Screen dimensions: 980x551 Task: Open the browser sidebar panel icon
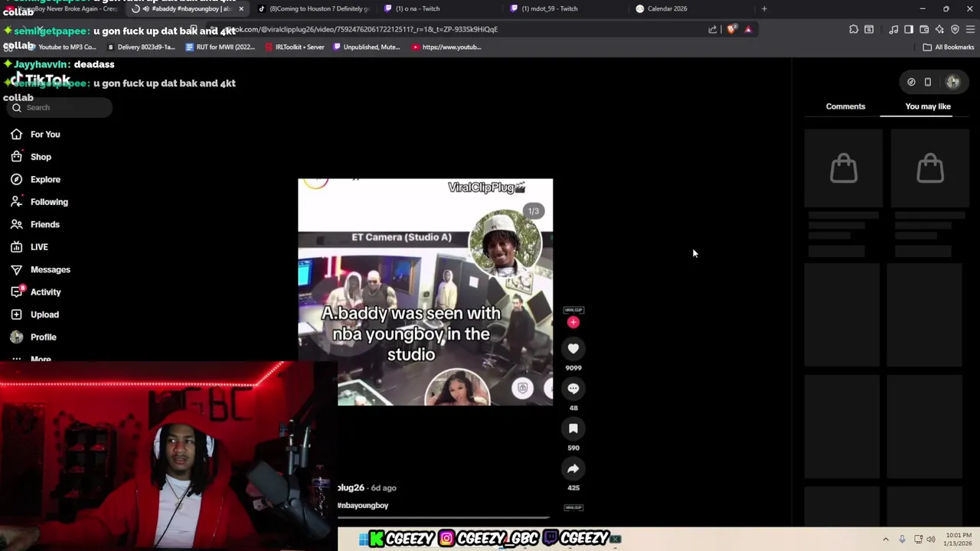[909, 29]
